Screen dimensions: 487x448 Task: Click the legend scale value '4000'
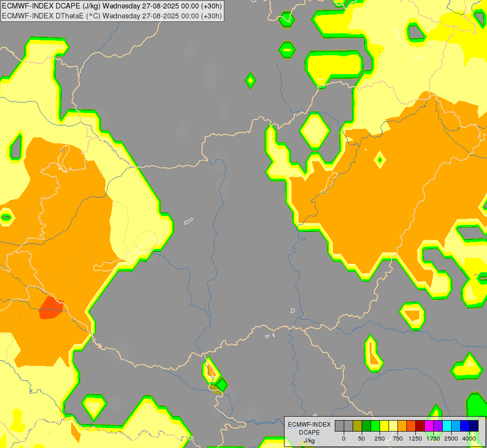coord(469,439)
